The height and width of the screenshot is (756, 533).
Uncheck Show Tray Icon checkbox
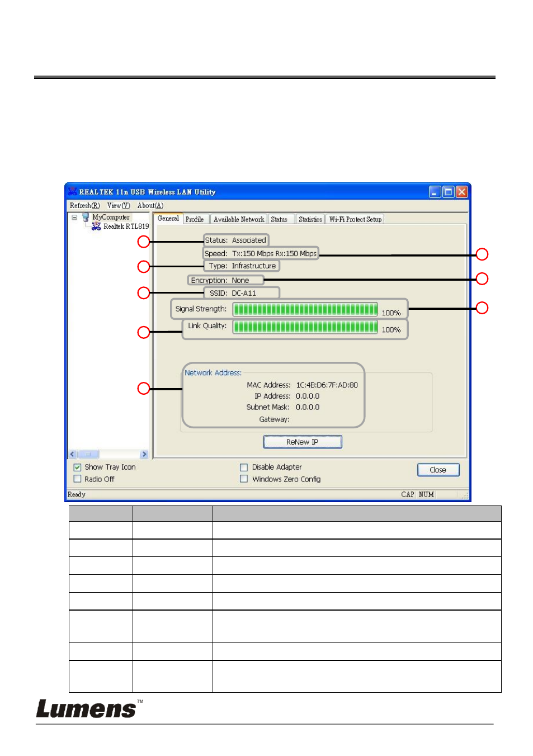click(78, 467)
